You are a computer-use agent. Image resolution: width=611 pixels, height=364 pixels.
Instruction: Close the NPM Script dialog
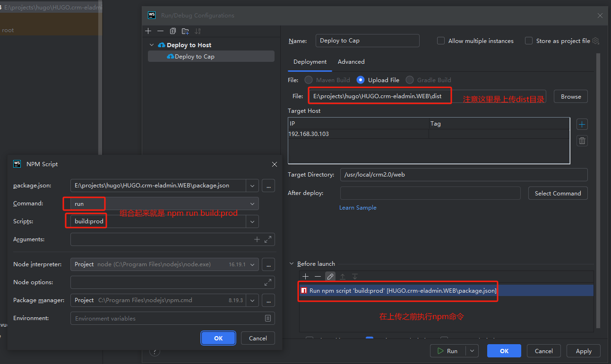[x=274, y=164]
